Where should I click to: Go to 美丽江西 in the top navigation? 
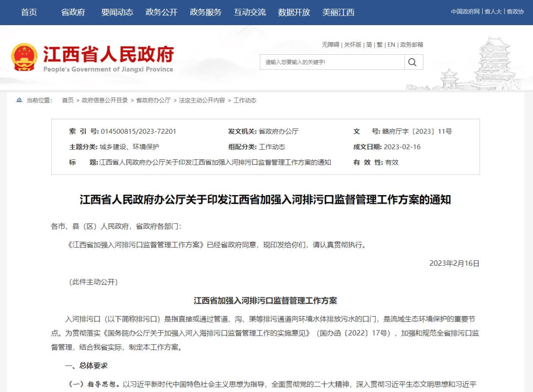tap(338, 12)
